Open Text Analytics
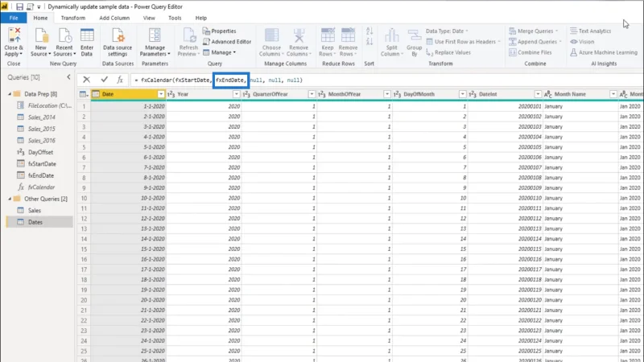This screenshot has width=644, height=362. pyautogui.click(x=591, y=31)
